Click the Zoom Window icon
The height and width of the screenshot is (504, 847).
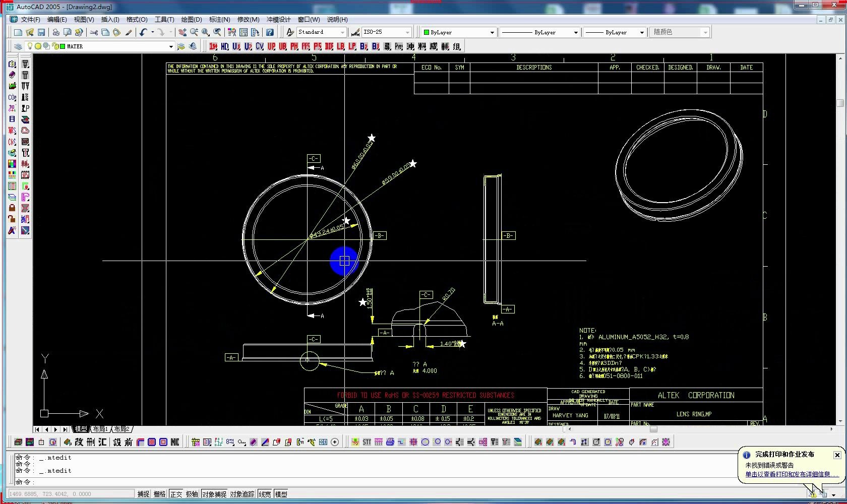[x=205, y=32]
